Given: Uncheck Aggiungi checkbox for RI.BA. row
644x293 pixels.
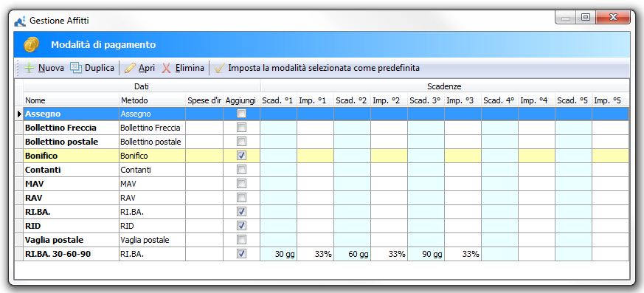Looking at the screenshot, I should 241,212.
